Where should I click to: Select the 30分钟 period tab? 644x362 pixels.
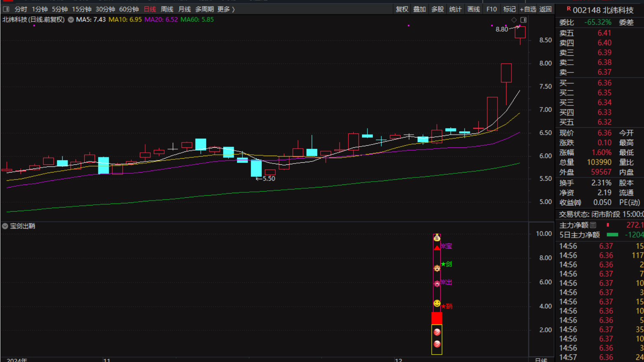[105, 9]
